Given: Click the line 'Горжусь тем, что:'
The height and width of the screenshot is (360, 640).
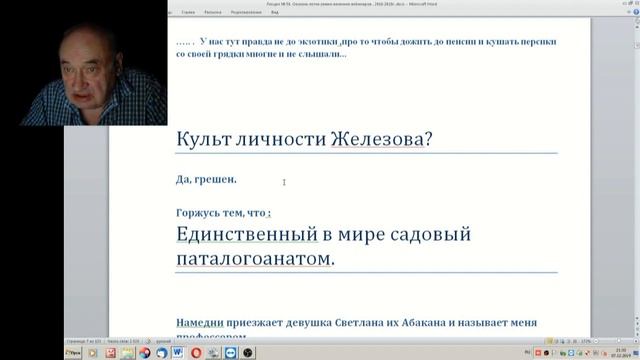Looking at the screenshot, I should pos(223,213).
